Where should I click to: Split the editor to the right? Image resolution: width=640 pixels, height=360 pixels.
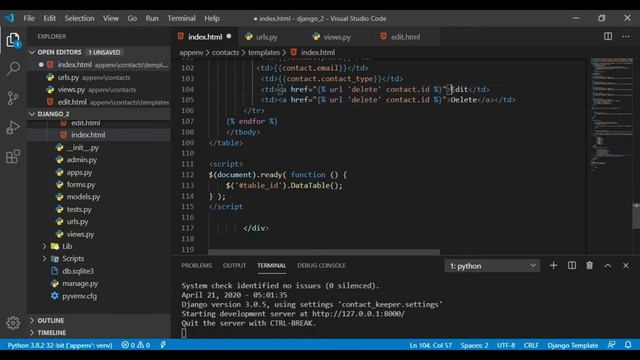pos(608,36)
